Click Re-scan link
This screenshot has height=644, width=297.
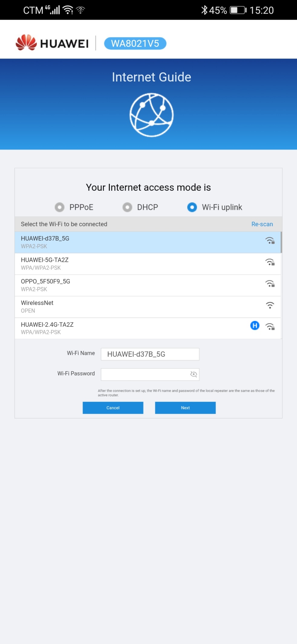coord(262,224)
